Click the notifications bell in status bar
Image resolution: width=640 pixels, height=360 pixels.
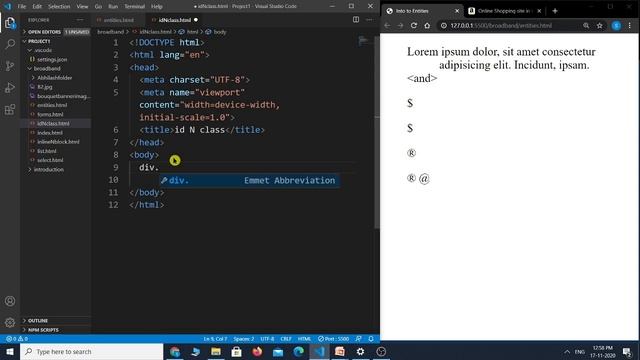point(371,339)
